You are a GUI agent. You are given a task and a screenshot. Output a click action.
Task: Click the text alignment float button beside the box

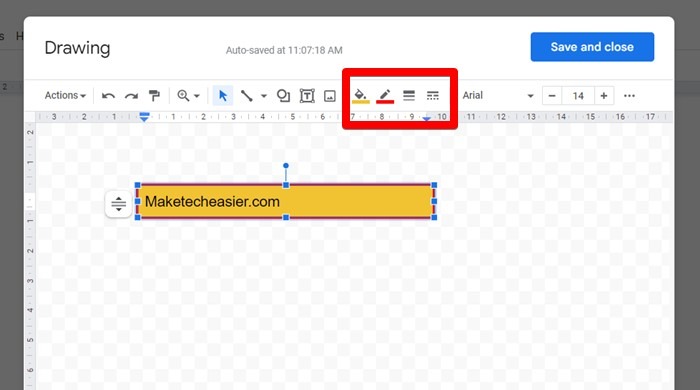118,204
